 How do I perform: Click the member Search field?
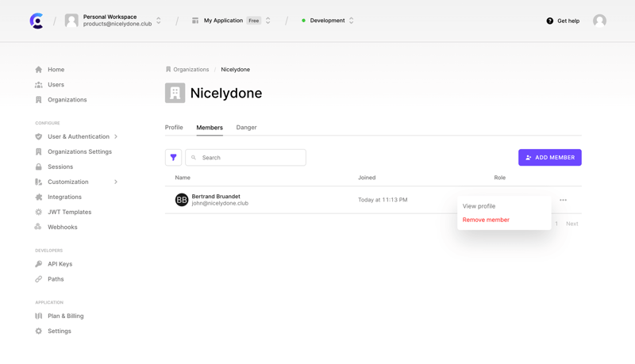coord(245,157)
